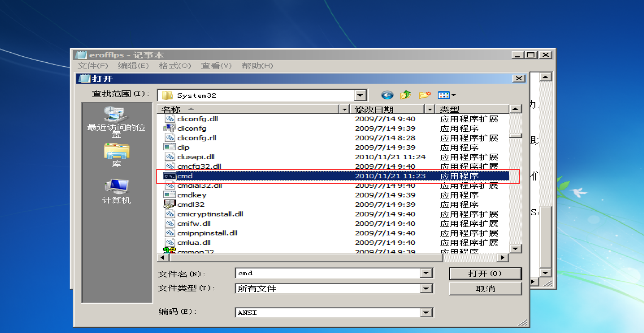Select the cmdl32 application icon
Screen dimensions: 644x333
pyautogui.click(x=170, y=204)
